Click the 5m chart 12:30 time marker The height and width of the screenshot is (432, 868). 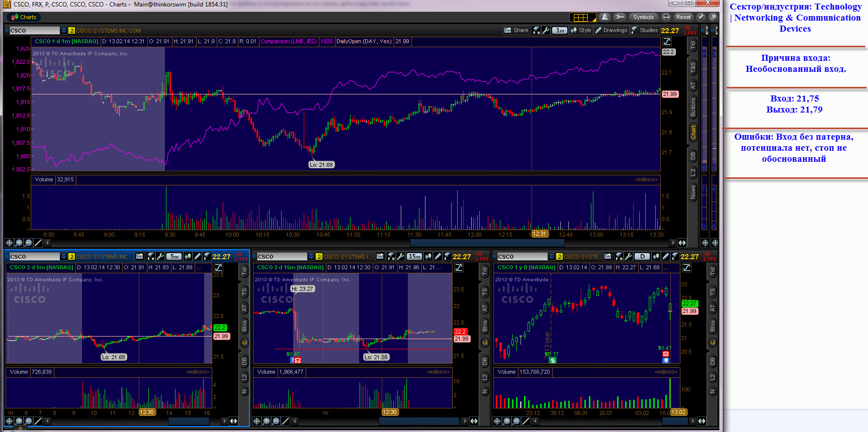pos(147,412)
